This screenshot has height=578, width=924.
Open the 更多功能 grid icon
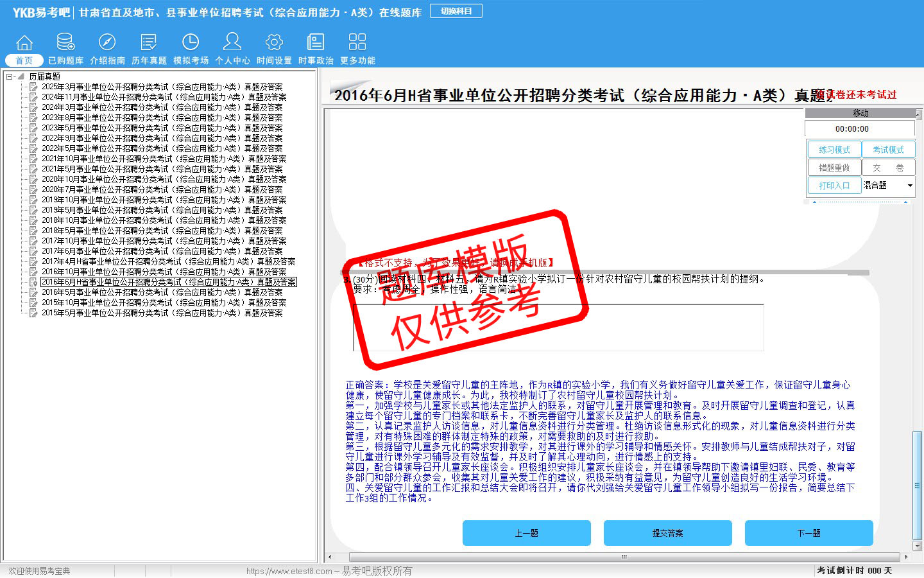357,43
